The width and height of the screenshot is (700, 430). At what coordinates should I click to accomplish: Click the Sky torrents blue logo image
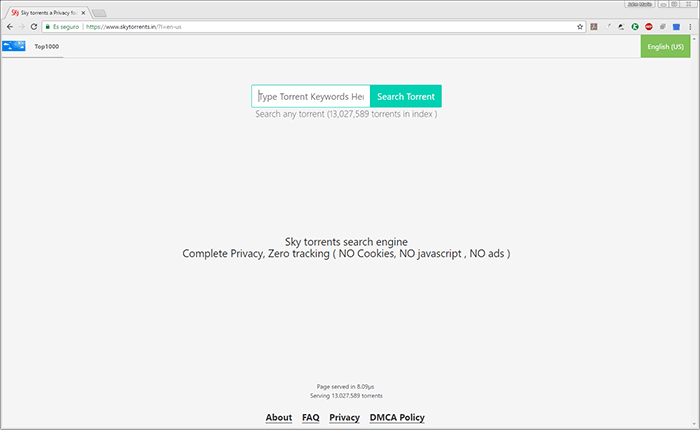tap(13, 46)
